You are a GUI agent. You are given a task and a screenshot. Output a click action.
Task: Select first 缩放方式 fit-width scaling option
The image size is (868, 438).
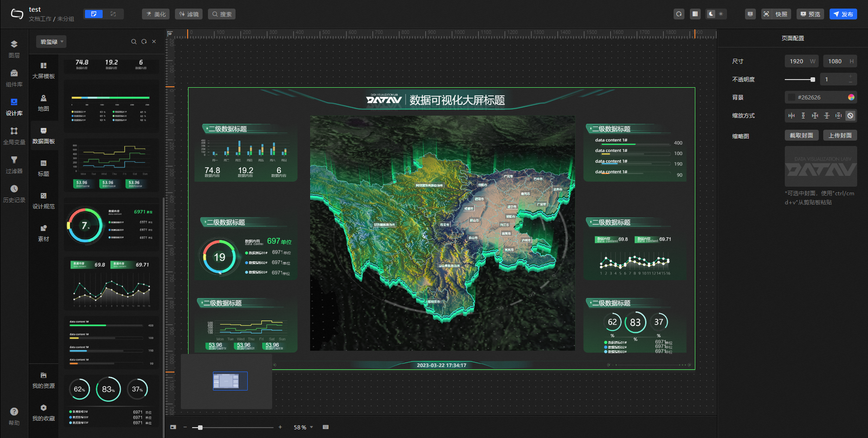(x=792, y=116)
